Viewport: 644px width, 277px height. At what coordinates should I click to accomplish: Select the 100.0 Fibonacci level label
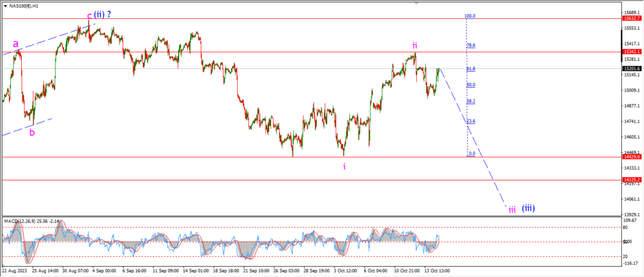[x=470, y=16]
